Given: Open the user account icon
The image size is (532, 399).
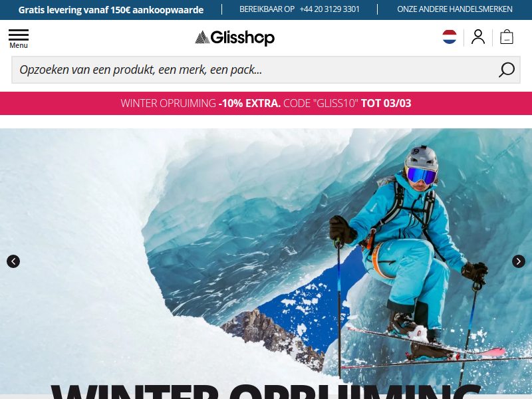Looking at the screenshot, I should (478, 37).
